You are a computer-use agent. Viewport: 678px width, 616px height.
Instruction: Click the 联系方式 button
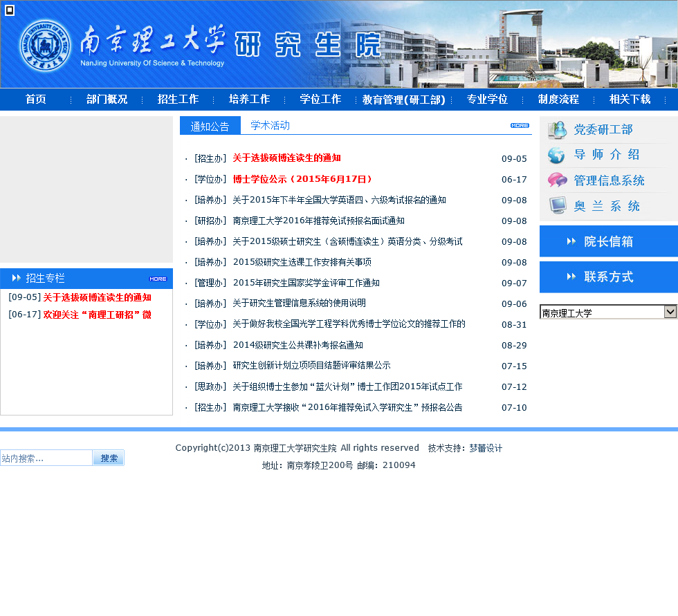tap(608, 277)
